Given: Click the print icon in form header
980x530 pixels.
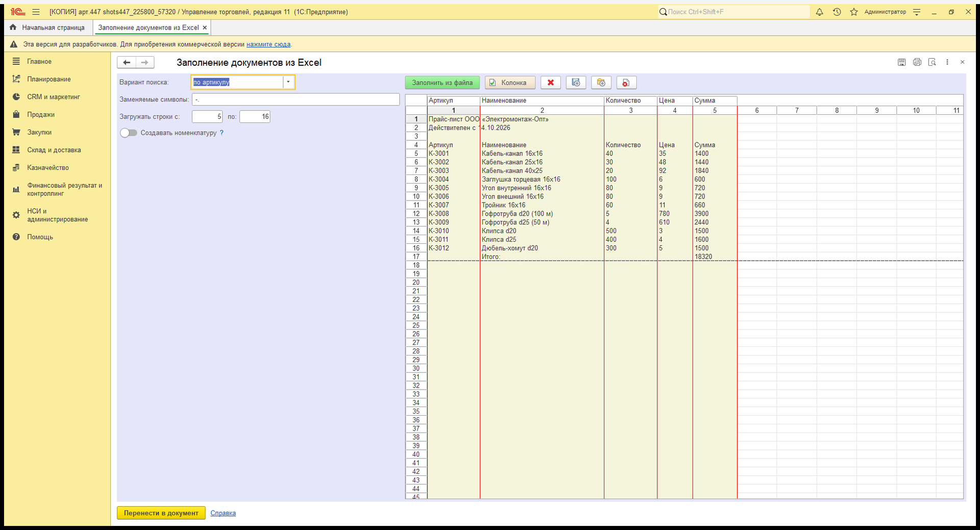Looking at the screenshot, I should pyautogui.click(x=917, y=62).
